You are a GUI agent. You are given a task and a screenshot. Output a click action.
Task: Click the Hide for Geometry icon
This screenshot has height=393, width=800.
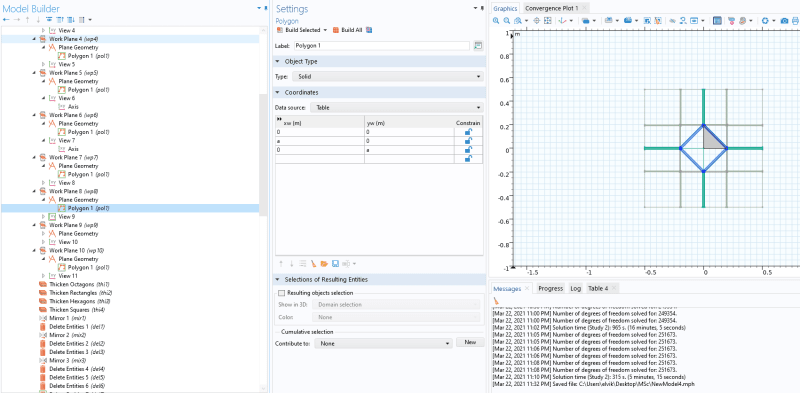672,21
